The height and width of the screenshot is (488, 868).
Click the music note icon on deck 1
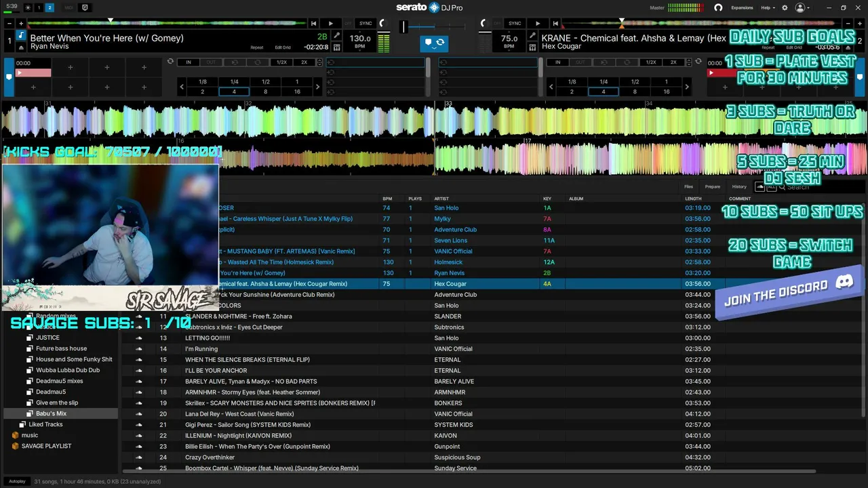[21, 36]
